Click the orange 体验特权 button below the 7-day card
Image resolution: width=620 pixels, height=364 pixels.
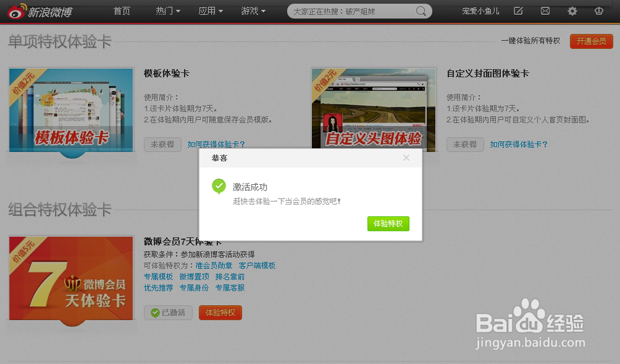[220, 313]
